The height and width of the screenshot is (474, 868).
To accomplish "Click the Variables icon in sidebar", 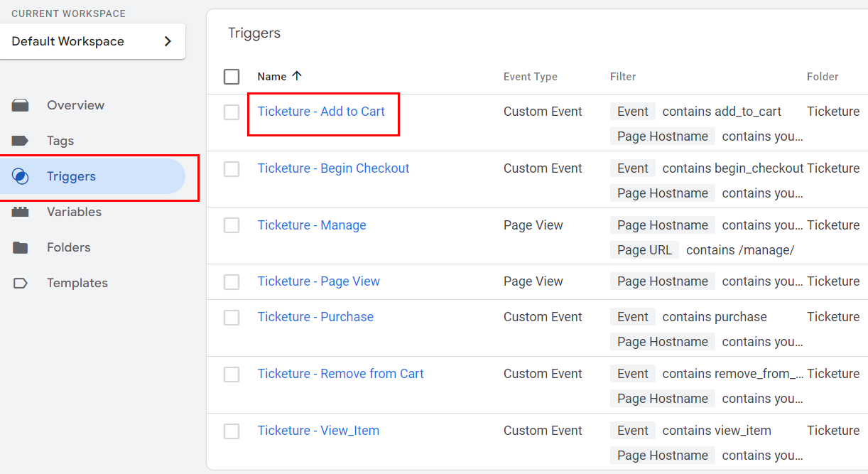I will [21, 212].
